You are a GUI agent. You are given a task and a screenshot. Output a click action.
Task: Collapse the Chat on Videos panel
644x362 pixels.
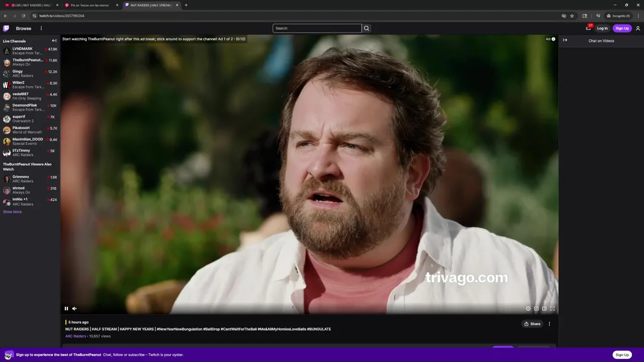click(565, 40)
